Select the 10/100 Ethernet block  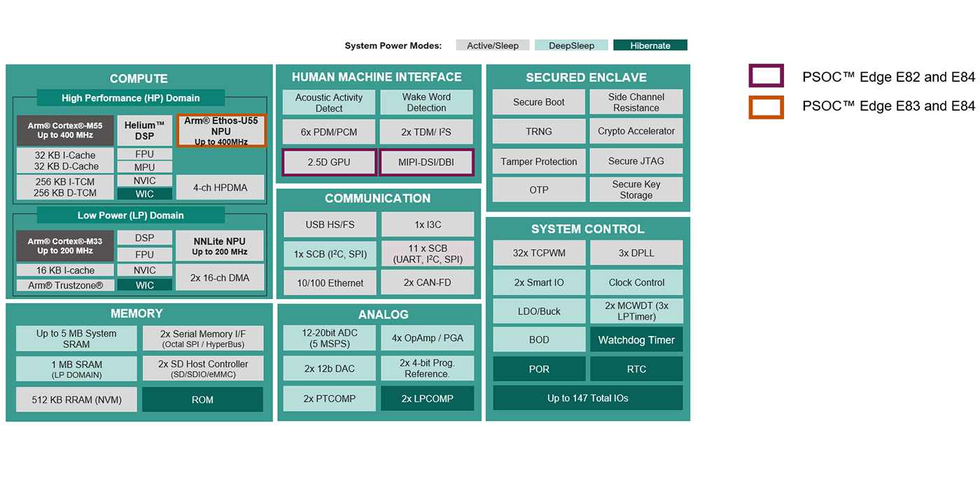[330, 283]
